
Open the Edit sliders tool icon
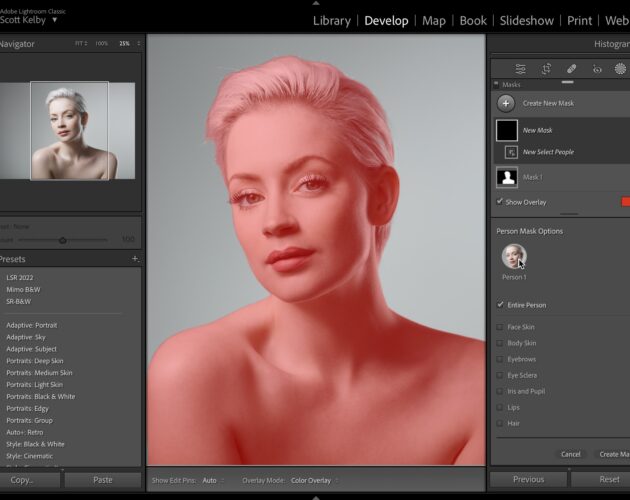[520, 69]
